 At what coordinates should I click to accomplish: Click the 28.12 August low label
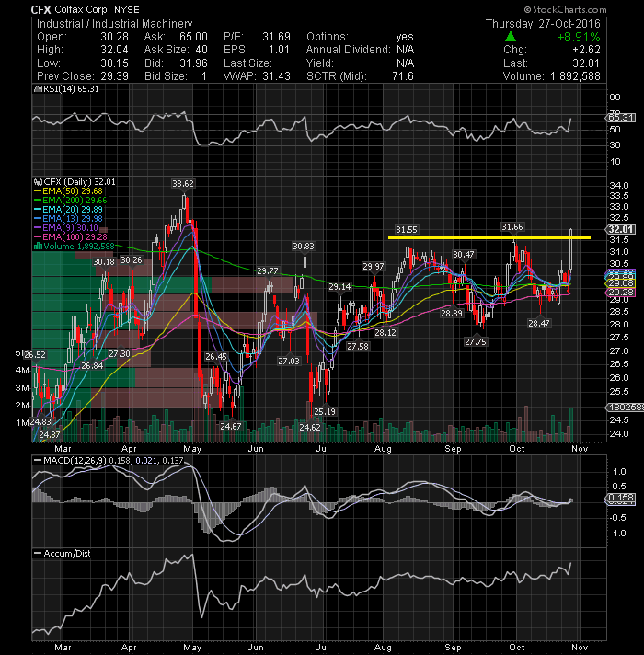[385, 332]
